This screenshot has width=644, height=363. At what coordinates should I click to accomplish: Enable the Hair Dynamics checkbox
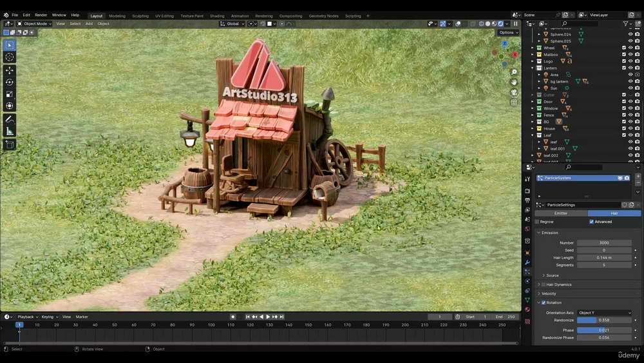544,284
